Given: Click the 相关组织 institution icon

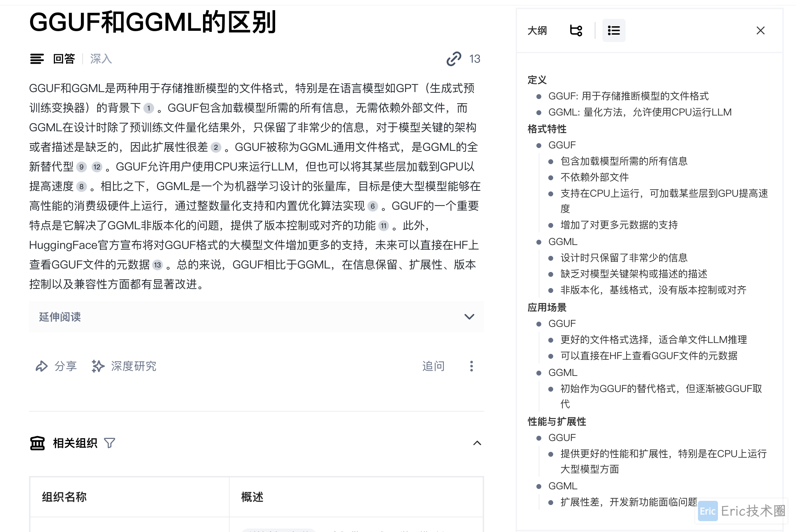Looking at the screenshot, I should (37, 443).
